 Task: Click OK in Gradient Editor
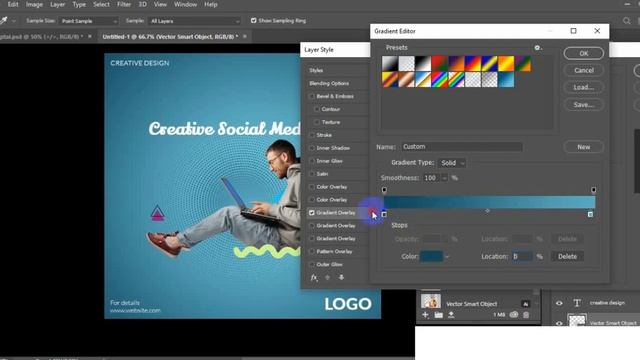point(584,53)
